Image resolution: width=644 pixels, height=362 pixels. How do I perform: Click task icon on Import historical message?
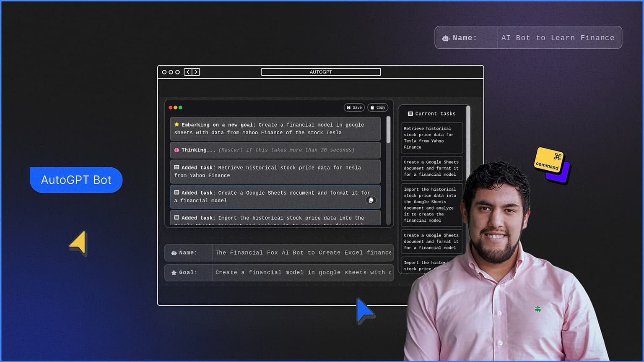click(x=177, y=217)
